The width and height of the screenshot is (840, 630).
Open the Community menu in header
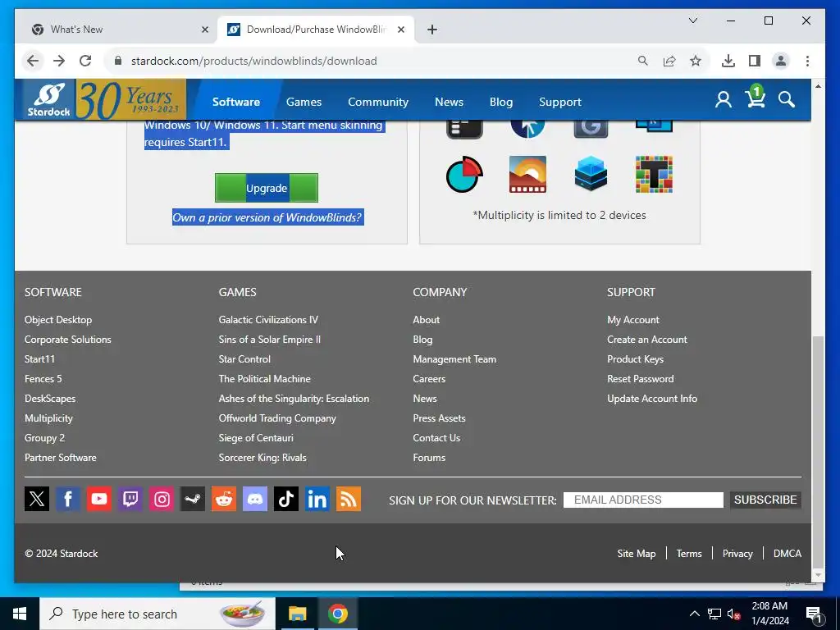(x=377, y=102)
